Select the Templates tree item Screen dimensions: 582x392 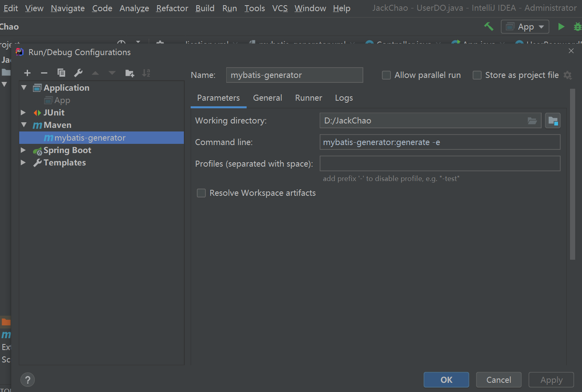pyautogui.click(x=64, y=163)
